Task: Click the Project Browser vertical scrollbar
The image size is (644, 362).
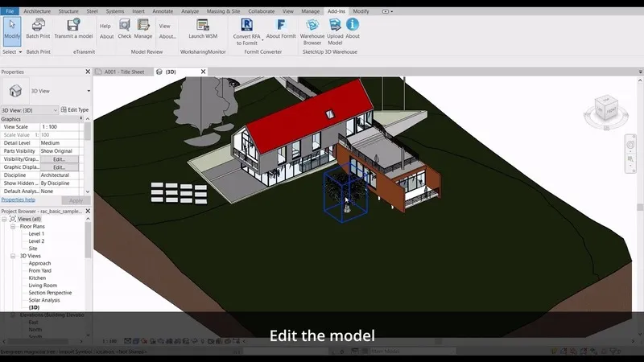Action: pyautogui.click(x=88, y=240)
